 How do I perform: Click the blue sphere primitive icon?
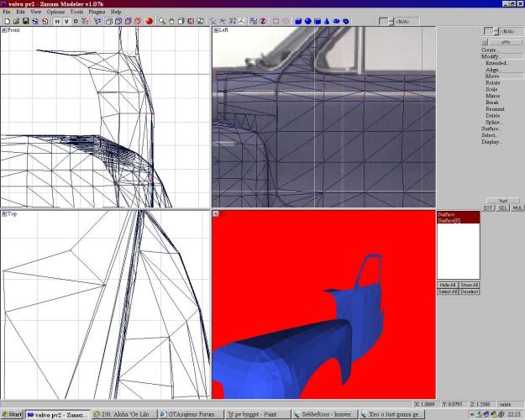308,21
